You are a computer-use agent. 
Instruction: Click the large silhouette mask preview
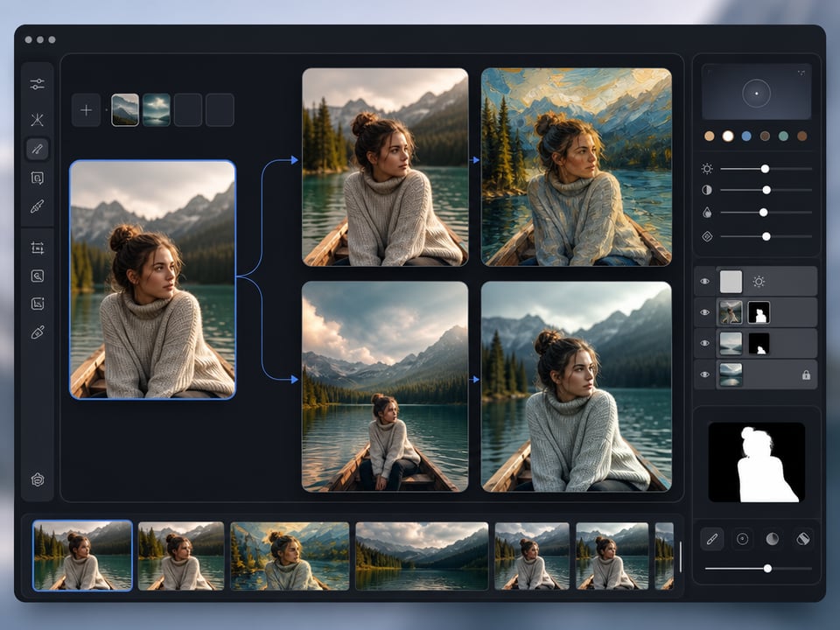[x=756, y=462]
